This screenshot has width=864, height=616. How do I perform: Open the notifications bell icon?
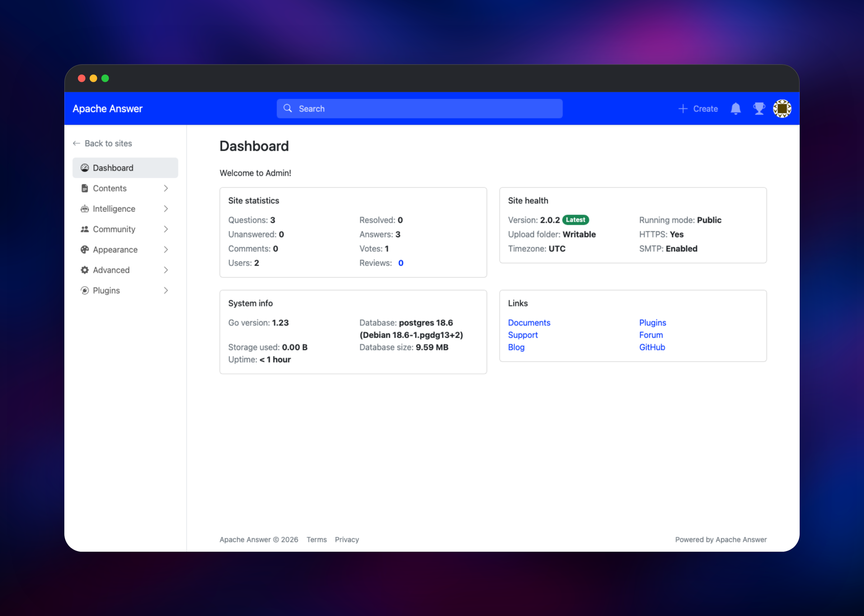(735, 109)
